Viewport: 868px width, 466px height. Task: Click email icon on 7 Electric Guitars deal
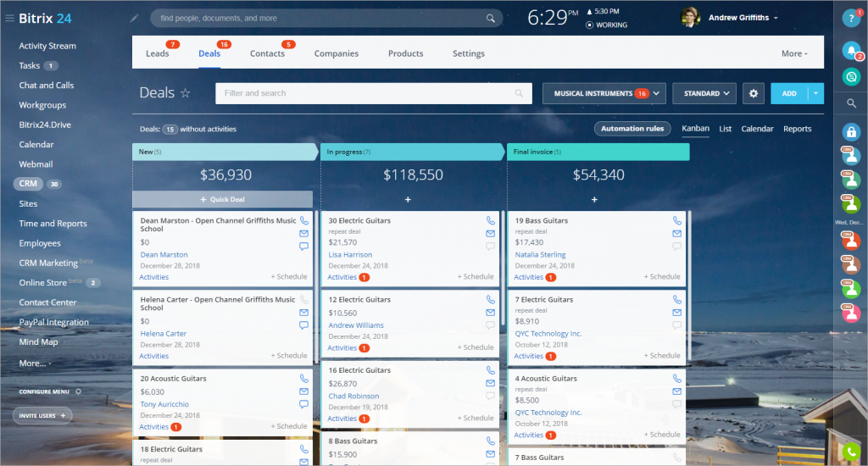[x=677, y=313]
